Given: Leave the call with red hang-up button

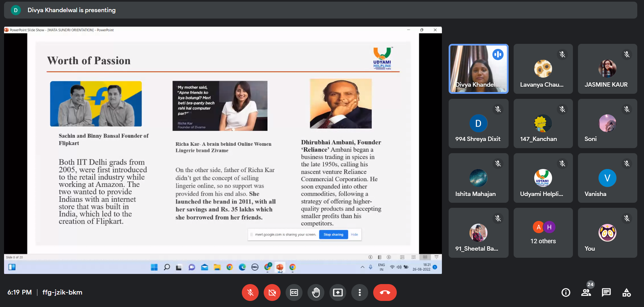Looking at the screenshot, I should (x=385, y=292).
